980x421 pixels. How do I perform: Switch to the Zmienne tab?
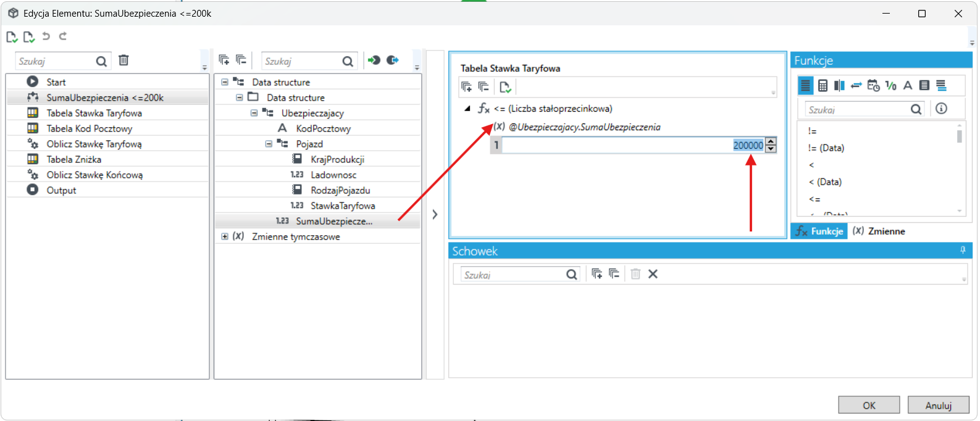click(879, 231)
